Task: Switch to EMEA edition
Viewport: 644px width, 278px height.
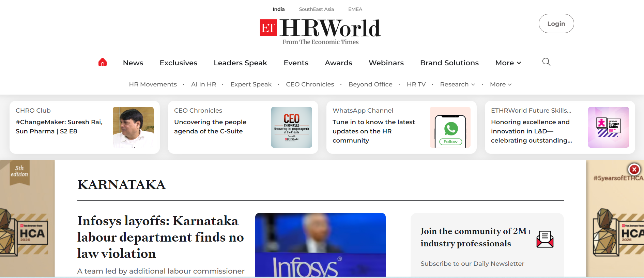Action: (x=355, y=9)
